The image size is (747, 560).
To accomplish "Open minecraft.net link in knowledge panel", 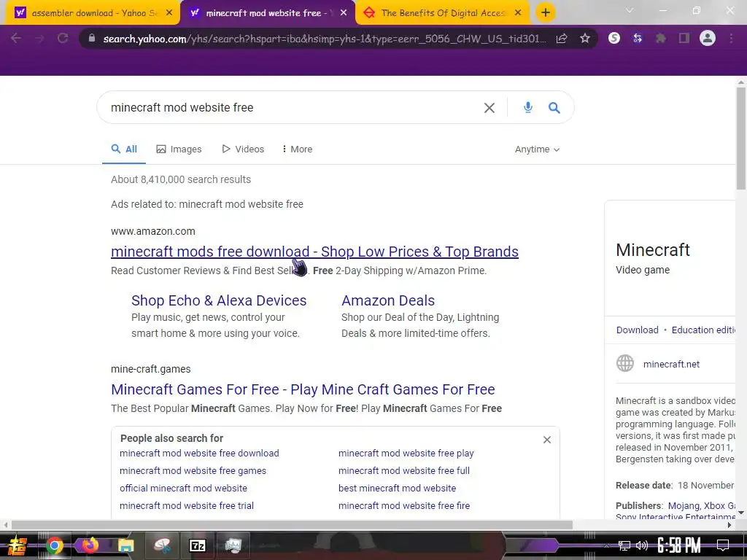I will pyautogui.click(x=671, y=364).
